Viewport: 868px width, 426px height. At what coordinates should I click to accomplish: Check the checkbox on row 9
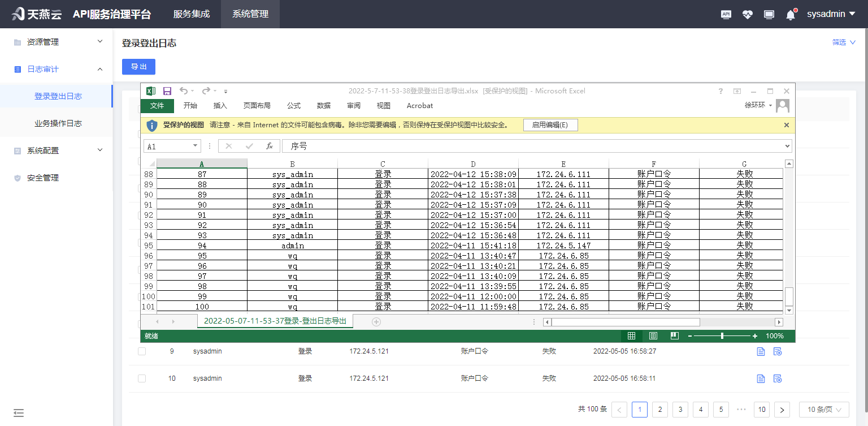click(x=142, y=351)
